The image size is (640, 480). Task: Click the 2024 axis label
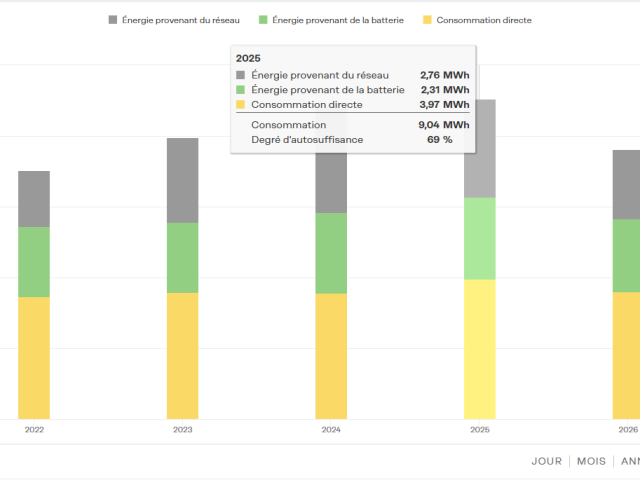pos(331,430)
